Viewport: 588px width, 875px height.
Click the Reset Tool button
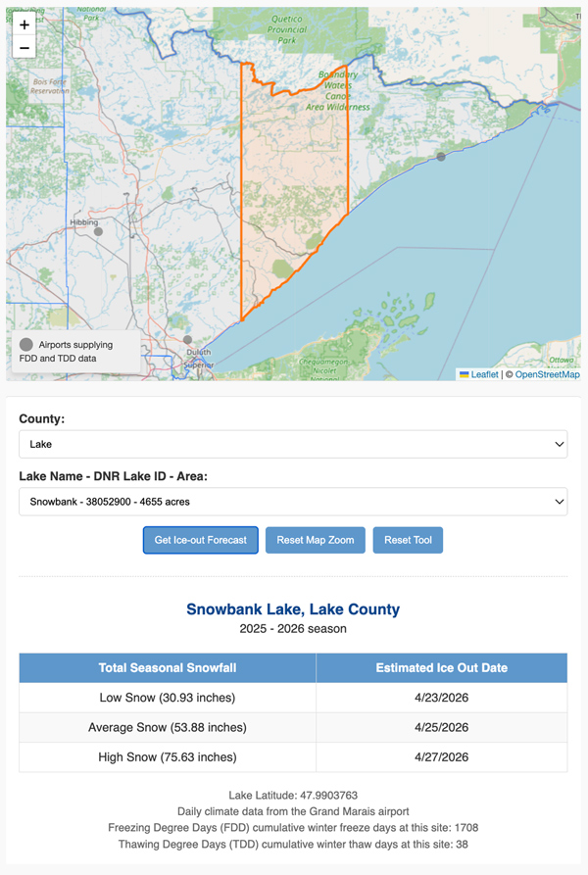408,540
